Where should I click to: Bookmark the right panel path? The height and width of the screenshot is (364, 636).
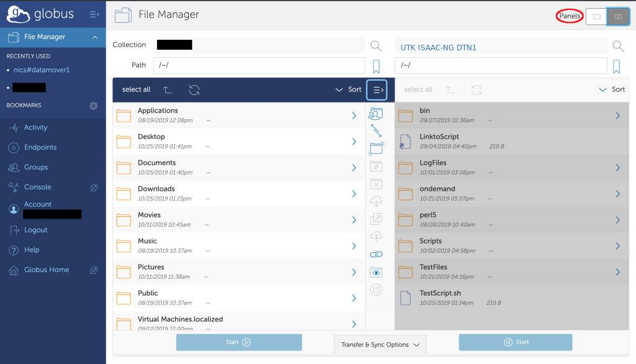tap(617, 66)
